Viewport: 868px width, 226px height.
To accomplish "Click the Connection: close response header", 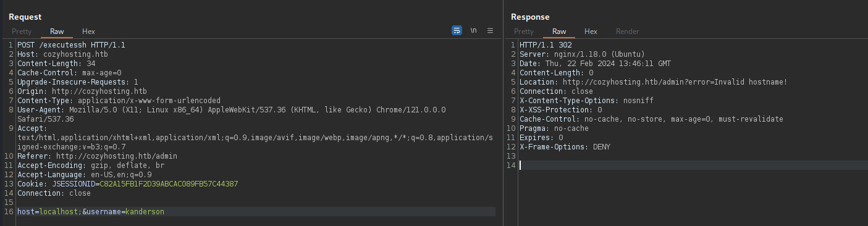I will [556, 91].
